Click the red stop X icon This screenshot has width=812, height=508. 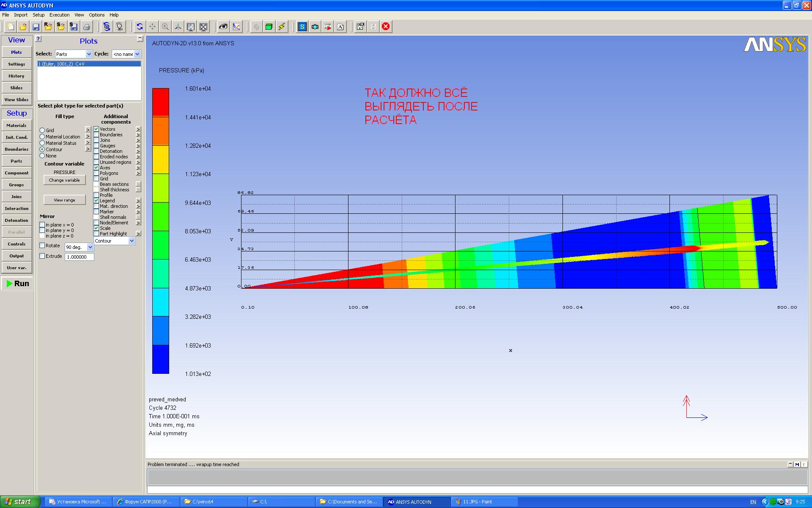tap(386, 27)
